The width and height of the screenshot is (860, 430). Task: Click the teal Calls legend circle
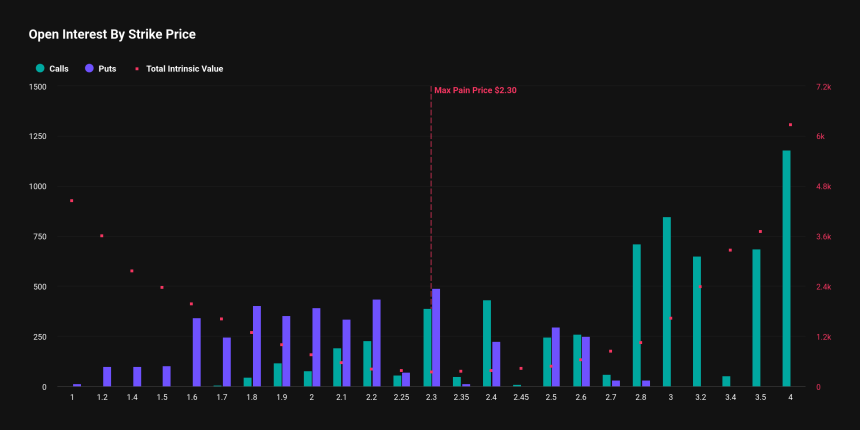tap(40, 69)
